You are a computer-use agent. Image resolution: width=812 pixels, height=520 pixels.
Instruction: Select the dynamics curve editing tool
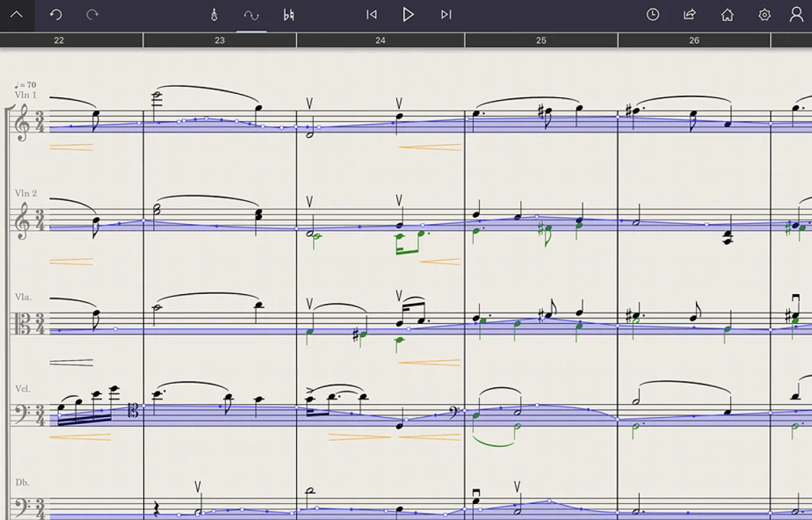coord(252,15)
